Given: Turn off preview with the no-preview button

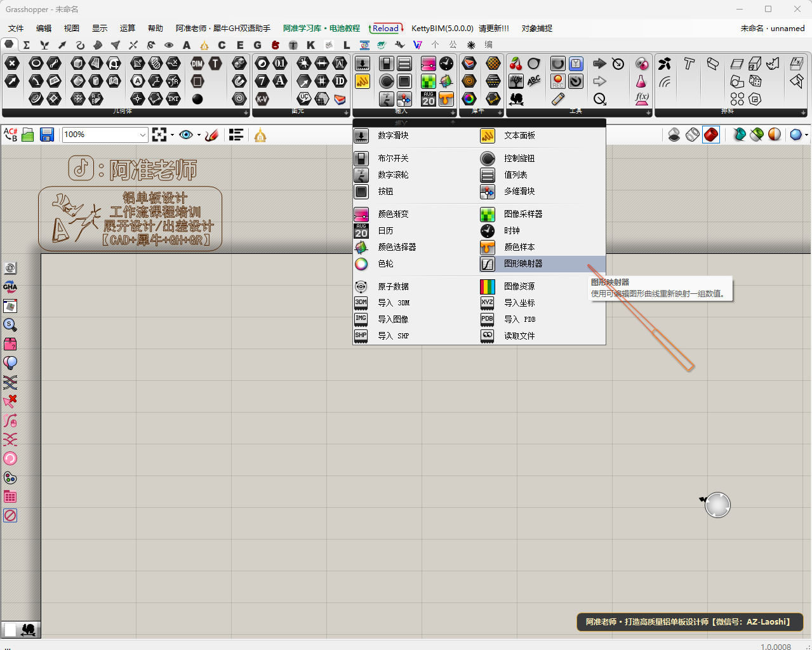Looking at the screenshot, I should pos(674,135).
